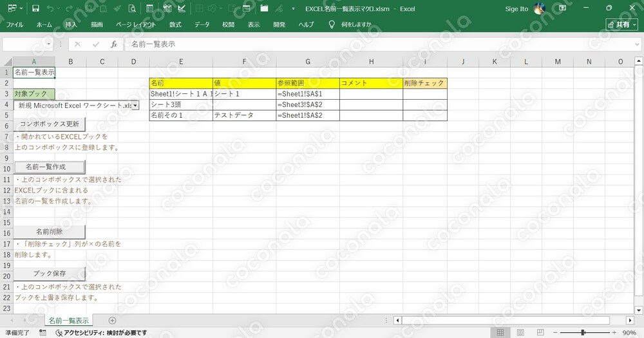Select the テストデータ cell
Viewport: 644px width, 338px height.
(244, 115)
